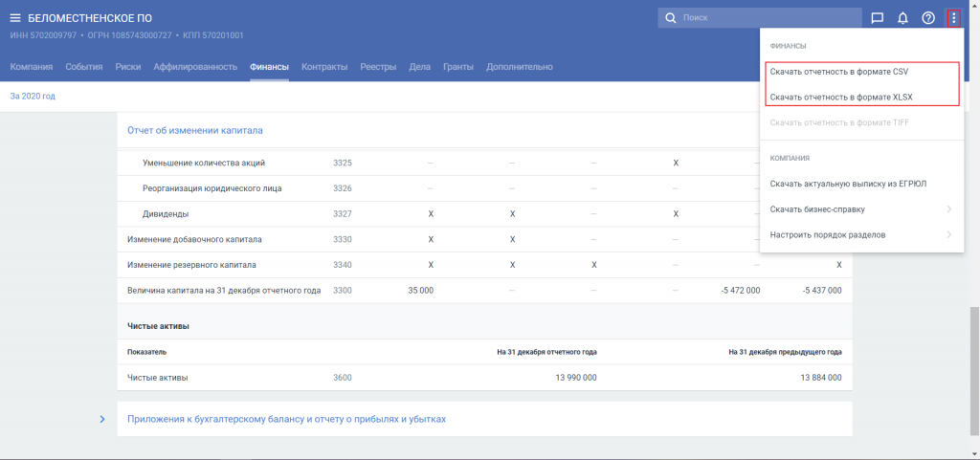The width and height of the screenshot is (980, 460).
Task: Open the notifications bell
Action: (x=902, y=18)
